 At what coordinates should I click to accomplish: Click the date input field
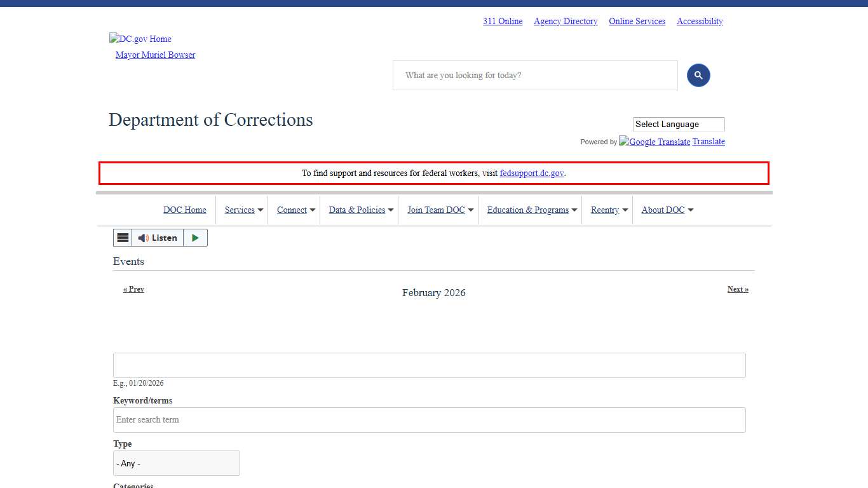(x=429, y=365)
